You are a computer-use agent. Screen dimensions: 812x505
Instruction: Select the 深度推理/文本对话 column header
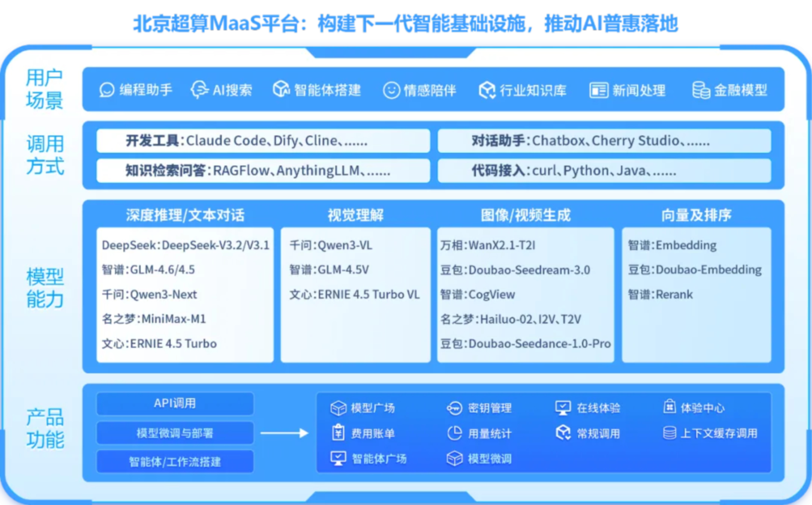(185, 215)
